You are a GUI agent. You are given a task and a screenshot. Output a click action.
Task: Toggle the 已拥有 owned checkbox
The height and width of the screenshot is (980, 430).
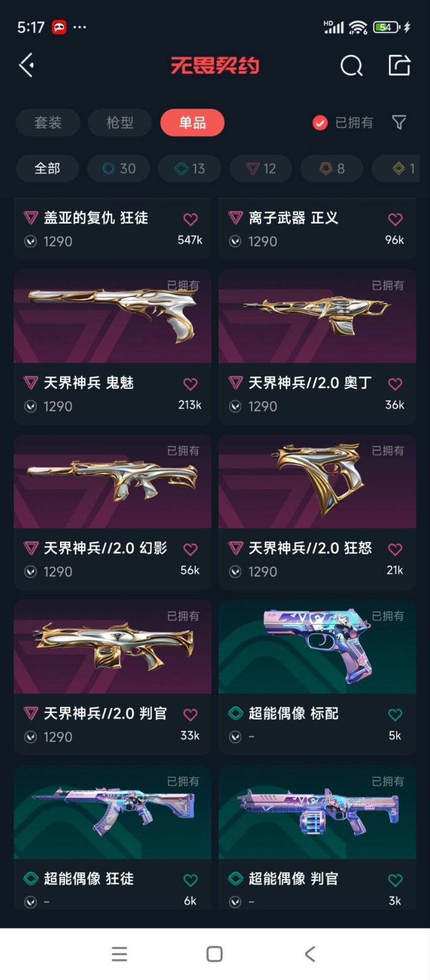[x=320, y=123]
